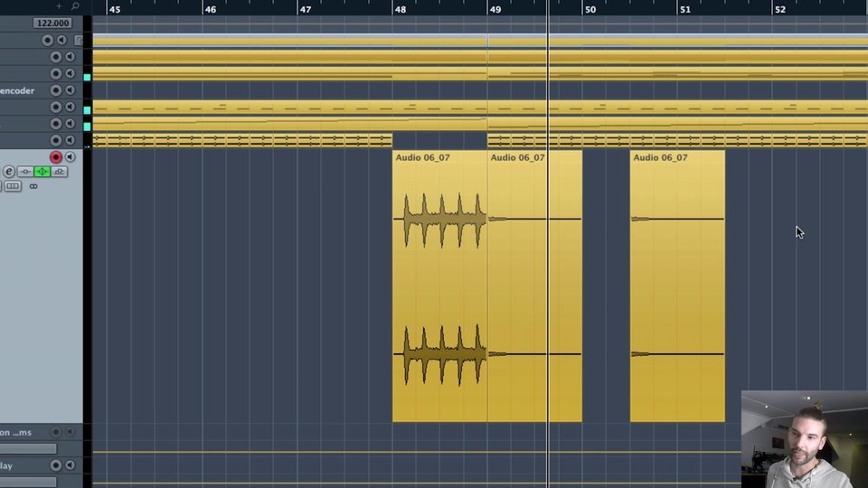Toggle monitor on the track directly below encoder
The width and height of the screenshot is (868, 488).
coord(70,107)
